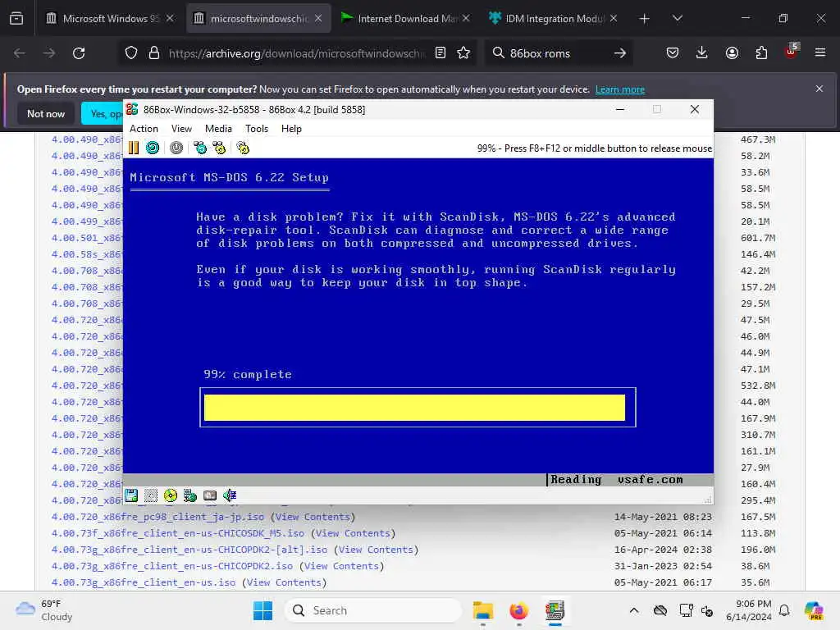Open 86Box settings gear icon
Image resolution: width=840 pixels, height=630 pixels.
(x=243, y=148)
